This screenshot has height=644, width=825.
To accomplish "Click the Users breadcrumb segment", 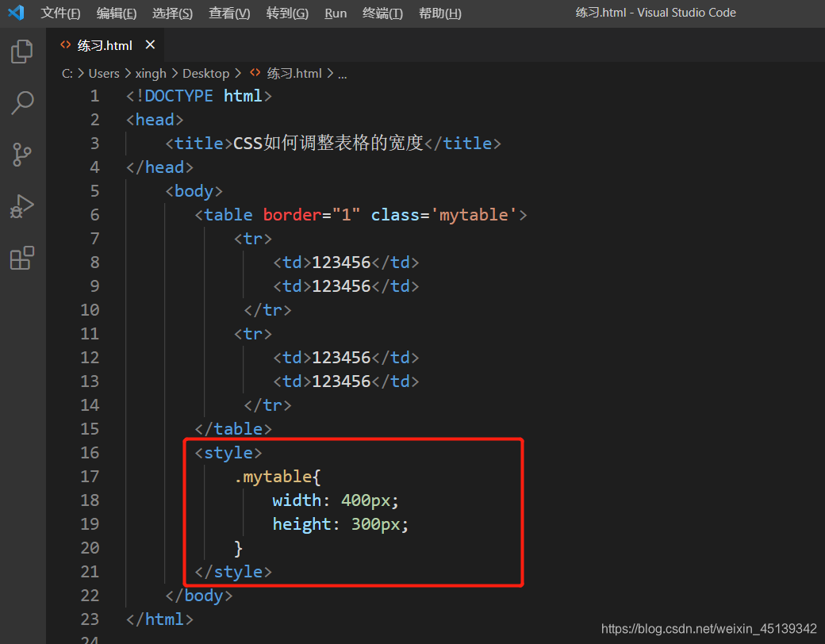I will click(104, 74).
